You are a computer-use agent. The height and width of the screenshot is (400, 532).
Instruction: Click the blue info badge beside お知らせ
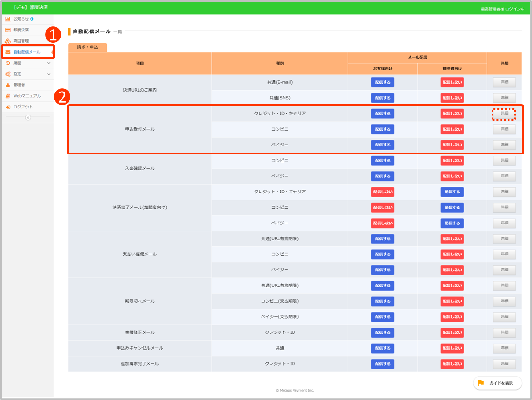coord(32,19)
